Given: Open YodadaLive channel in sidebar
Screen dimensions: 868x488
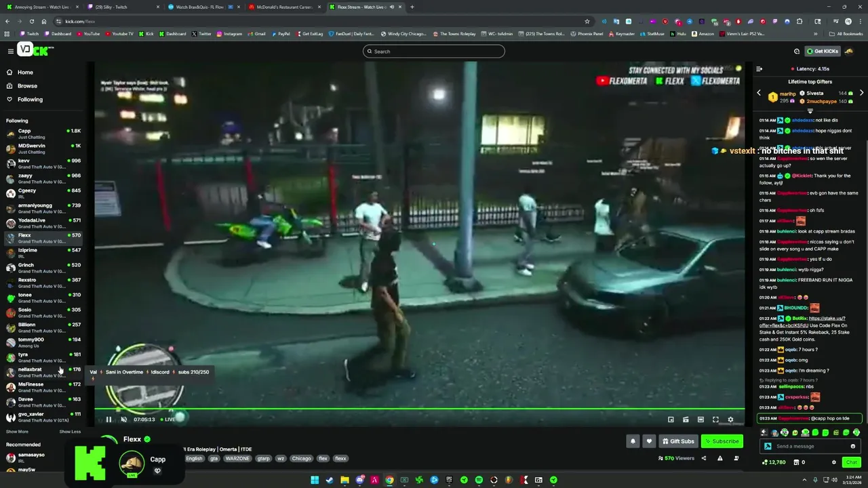Looking at the screenshot, I should pos(43,223).
